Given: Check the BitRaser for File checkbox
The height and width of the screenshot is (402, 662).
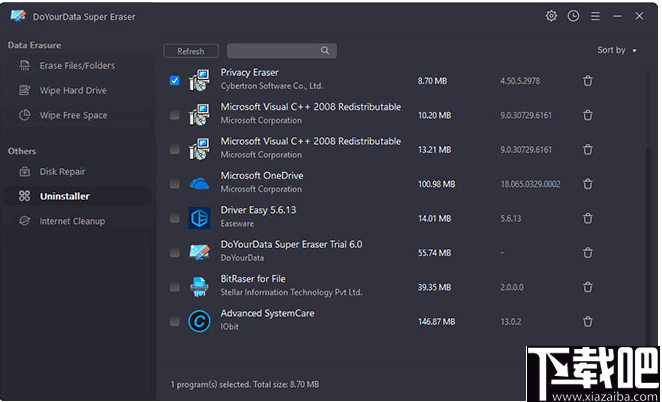Looking at the screenshot, I should tap(174, 287).
